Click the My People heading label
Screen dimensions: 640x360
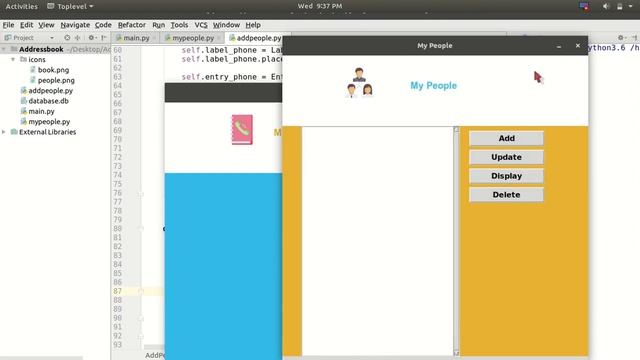pos(433,86)
